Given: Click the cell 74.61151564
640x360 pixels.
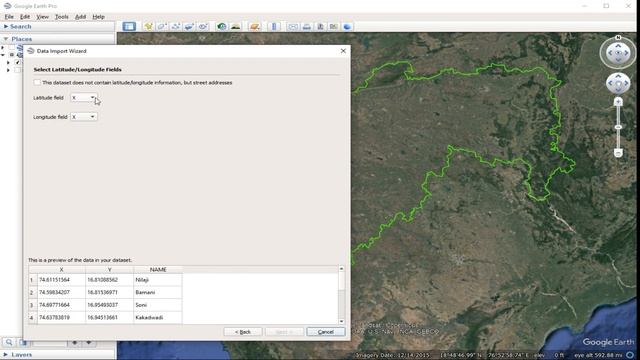Looking at the screenshot, I should [x=61, y=280].
